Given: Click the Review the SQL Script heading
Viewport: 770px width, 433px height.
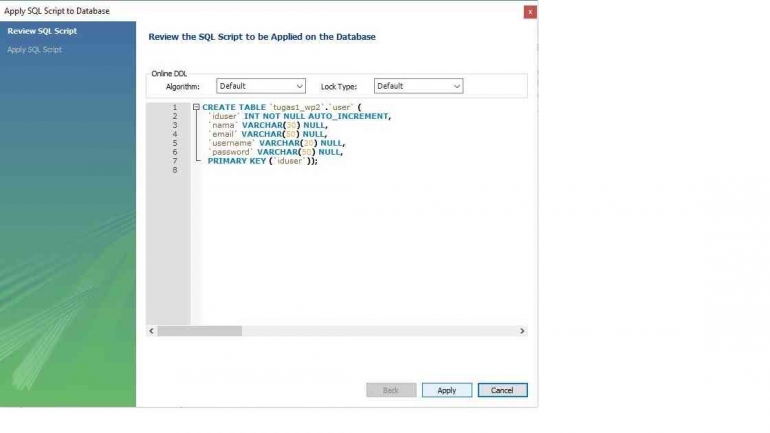Looking at the screenshot, I should [x=262, y=37].
